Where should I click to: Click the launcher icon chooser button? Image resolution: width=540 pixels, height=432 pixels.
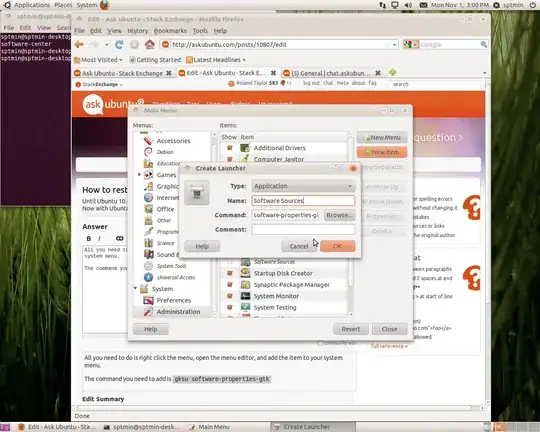point(197,193)
